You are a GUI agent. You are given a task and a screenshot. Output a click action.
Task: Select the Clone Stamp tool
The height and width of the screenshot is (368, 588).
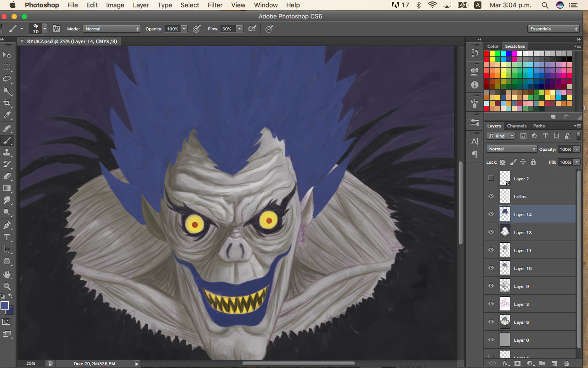(7, 152)
